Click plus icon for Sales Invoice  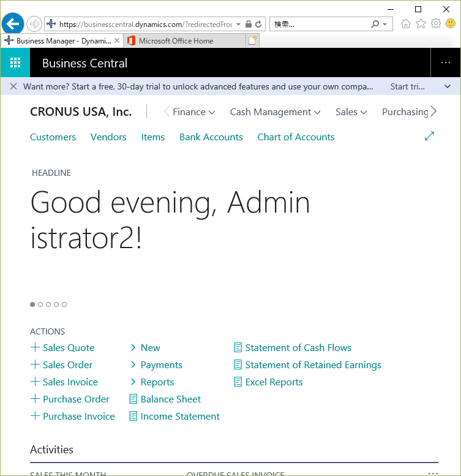pyautogui.click(x=35, y=381)
